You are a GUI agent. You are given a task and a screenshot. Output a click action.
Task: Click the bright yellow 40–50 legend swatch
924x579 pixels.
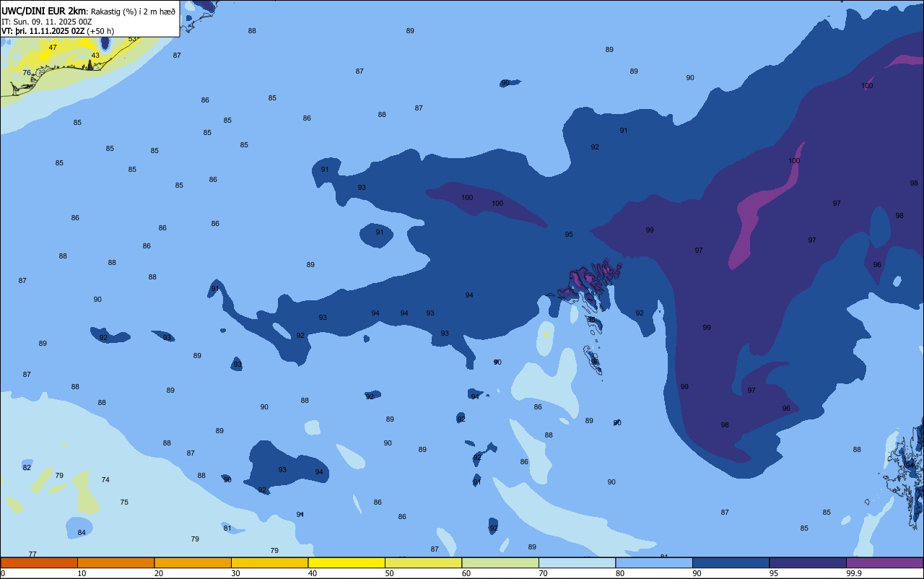click(346, 562)
